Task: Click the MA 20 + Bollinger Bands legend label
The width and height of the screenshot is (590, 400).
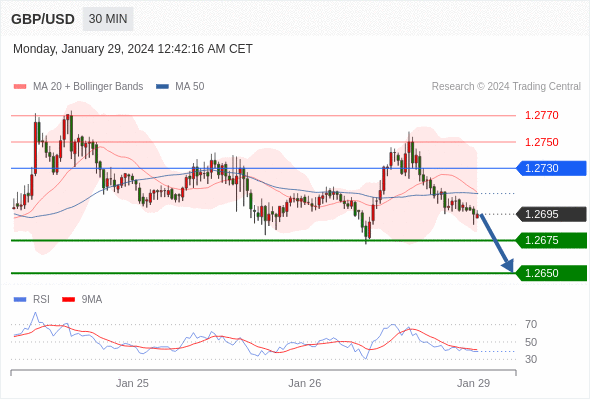Action: [x=88, y=87]
